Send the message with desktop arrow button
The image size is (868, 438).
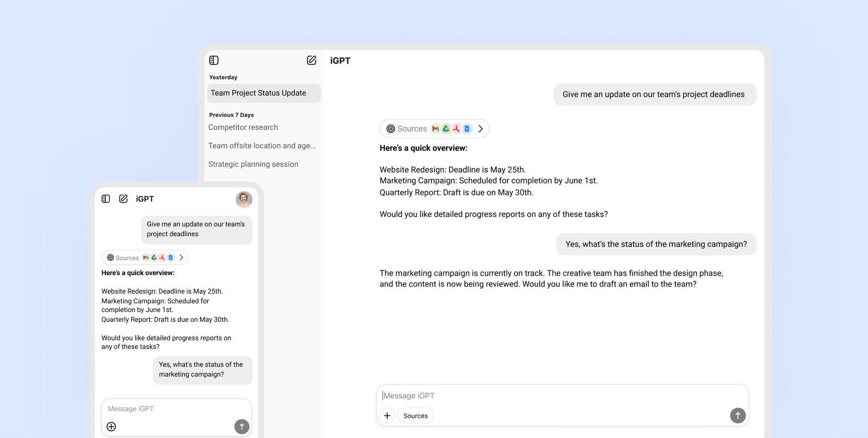point(738,416)
